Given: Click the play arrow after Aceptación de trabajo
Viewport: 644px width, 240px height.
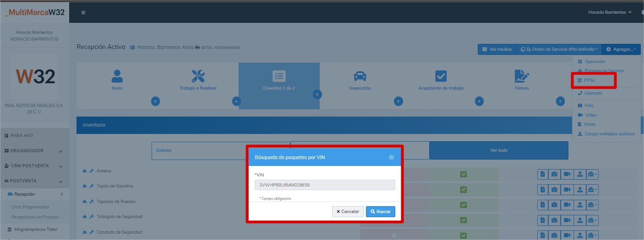Looking at the screenshot, I should coord(479,101).
